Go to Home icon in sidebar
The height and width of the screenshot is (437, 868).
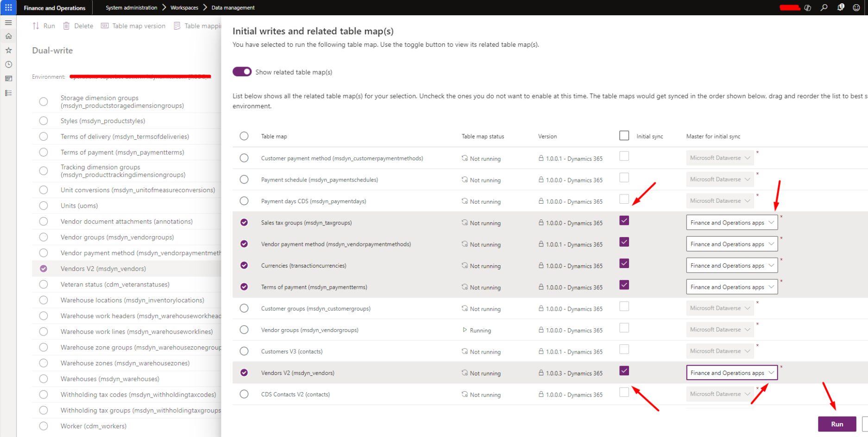8,36
